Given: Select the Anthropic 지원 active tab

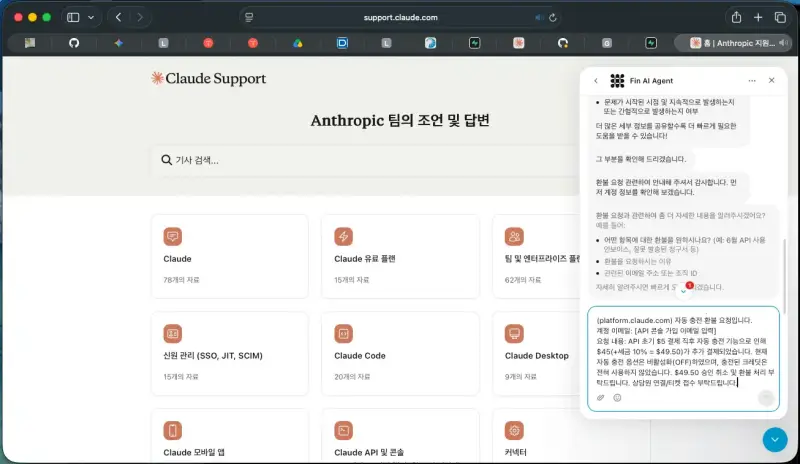Looking at the screenshot, I should (x=732, y=43).
